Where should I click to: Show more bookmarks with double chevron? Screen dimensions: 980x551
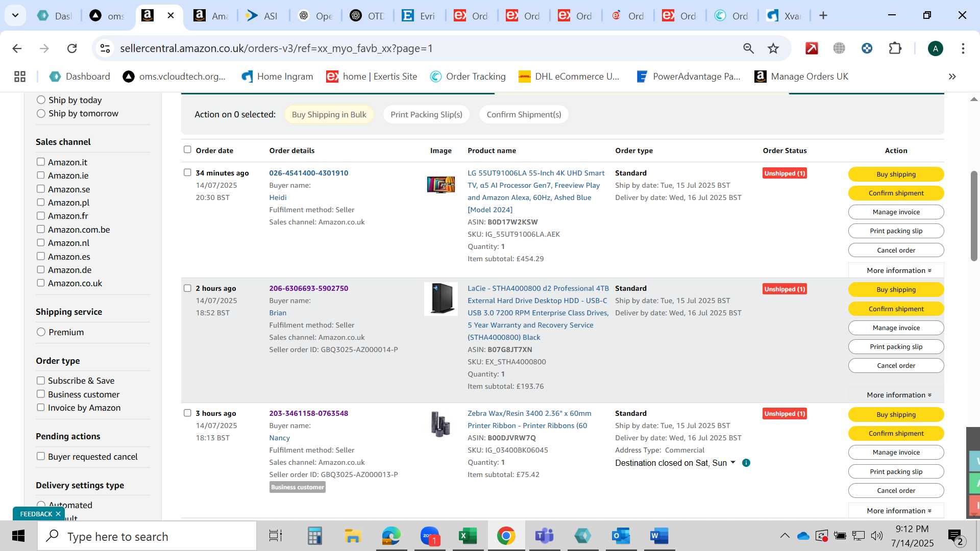tap(952, 77)
